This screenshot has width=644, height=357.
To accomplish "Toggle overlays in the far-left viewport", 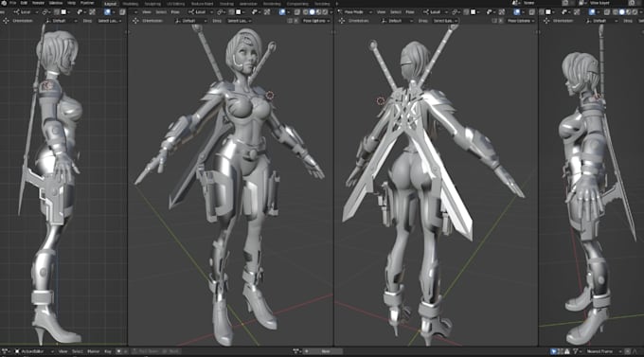I will coord(108,12).
